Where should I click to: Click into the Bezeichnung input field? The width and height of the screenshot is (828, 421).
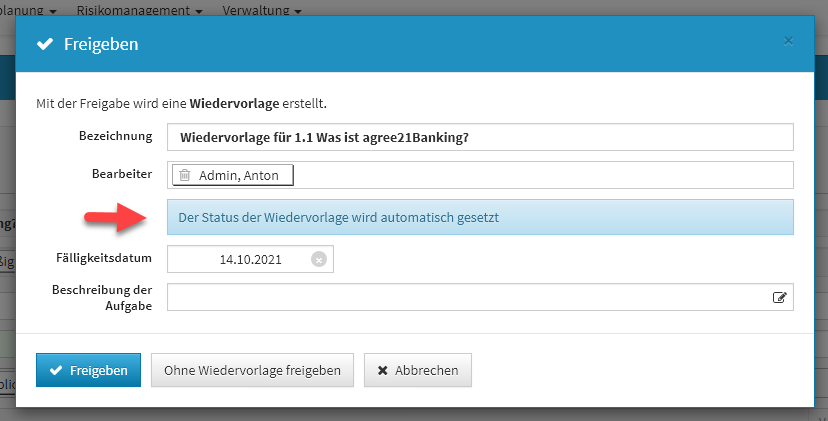[480, 137]
